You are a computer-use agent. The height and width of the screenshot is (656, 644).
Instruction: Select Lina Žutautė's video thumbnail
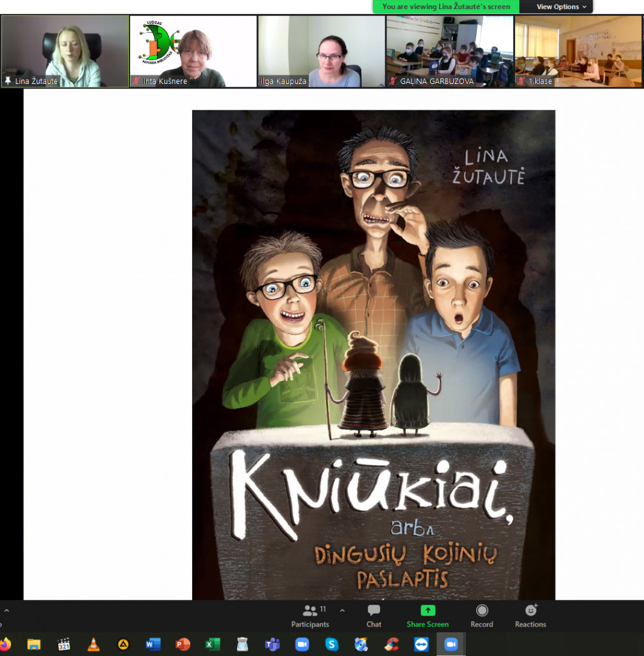65,51
